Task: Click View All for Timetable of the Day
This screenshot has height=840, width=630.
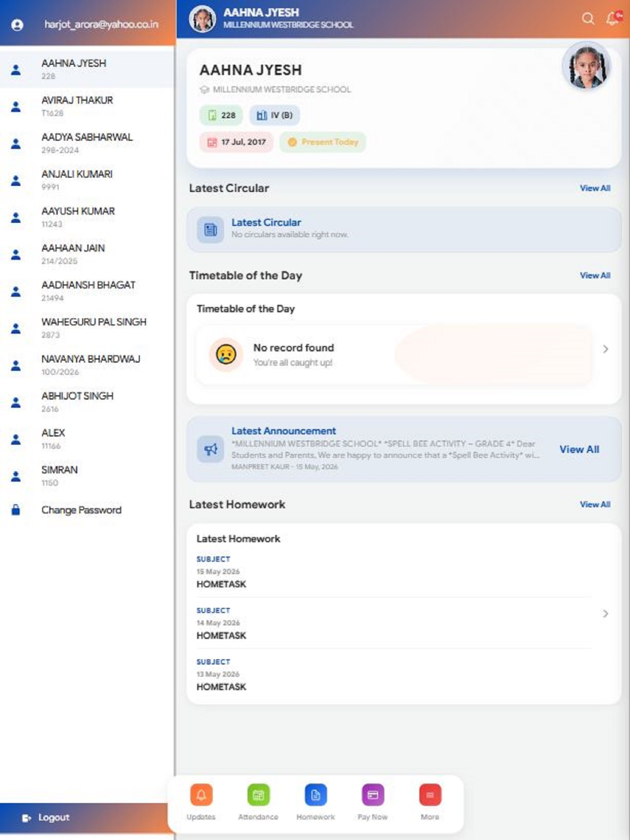Action: tap(595, 275)
